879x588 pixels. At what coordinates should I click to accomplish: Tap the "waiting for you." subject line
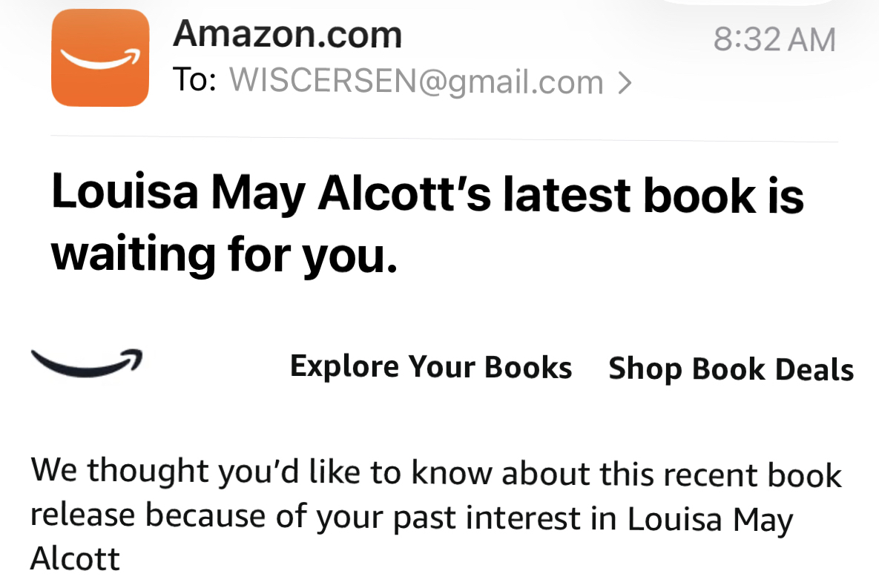coord(224,255)
